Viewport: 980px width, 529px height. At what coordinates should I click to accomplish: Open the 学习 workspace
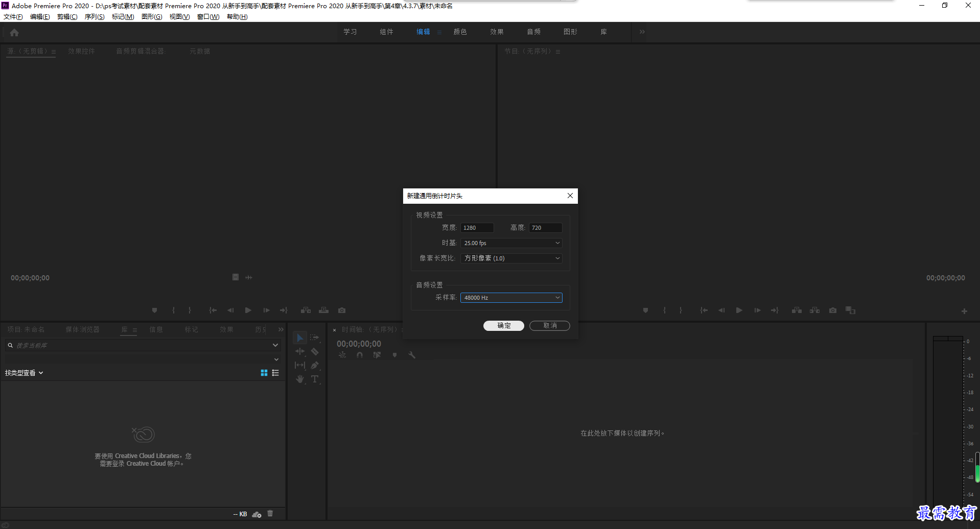(350, 32)
